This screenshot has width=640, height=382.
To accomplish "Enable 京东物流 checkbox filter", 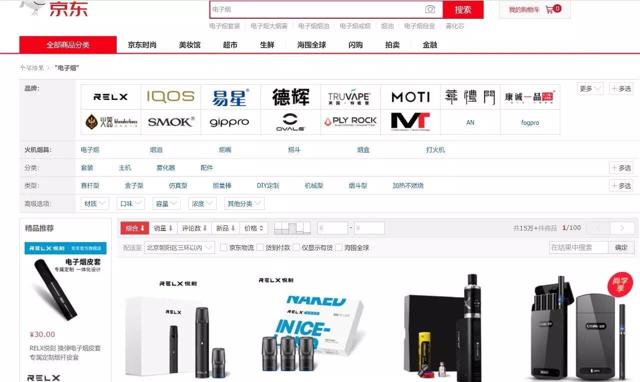I will (x=224, y=247).
